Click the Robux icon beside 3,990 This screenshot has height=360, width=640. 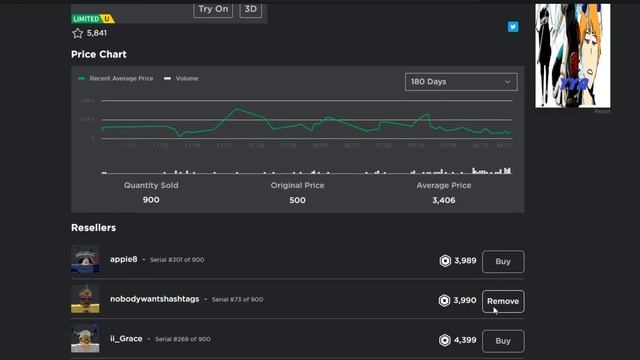(x=444, y=300)
